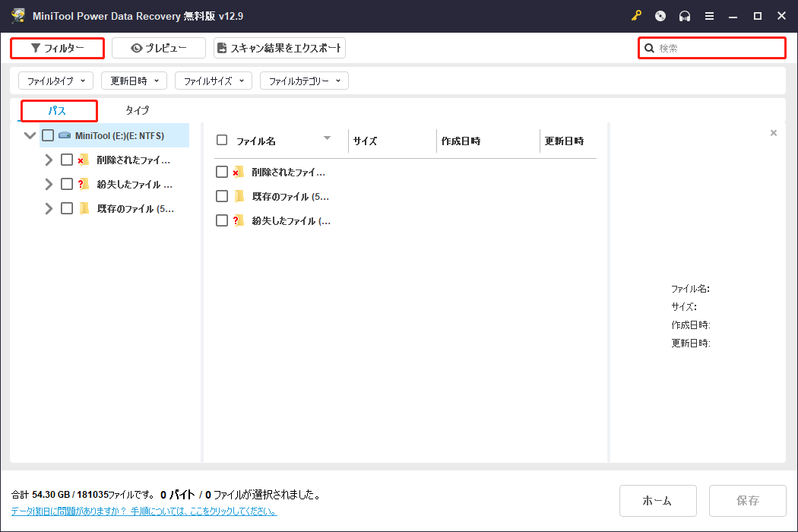This screenshot has height=532, width=798.
Task: Check select-all box beside ファイル名 header
Action: (x=222, y=140)
